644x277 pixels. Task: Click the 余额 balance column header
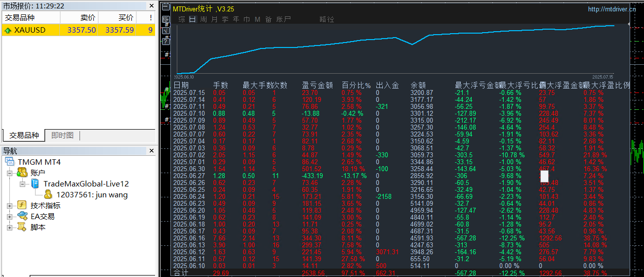pos(418,85)
